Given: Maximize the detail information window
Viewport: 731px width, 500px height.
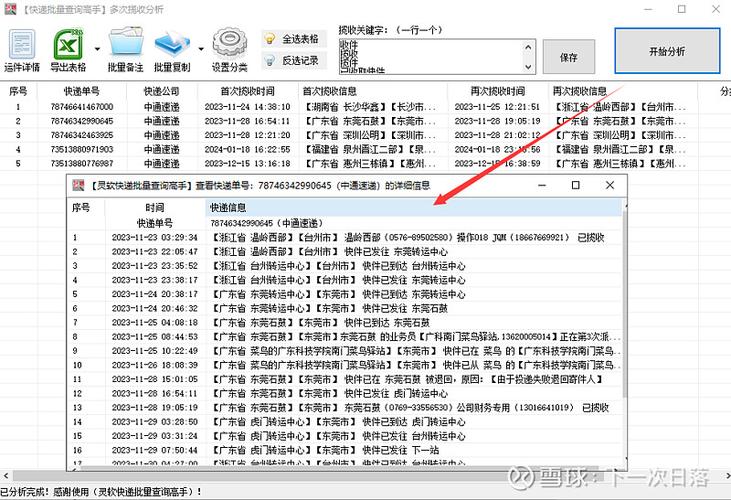Looking at the screenshot, I should pos(576,185).
